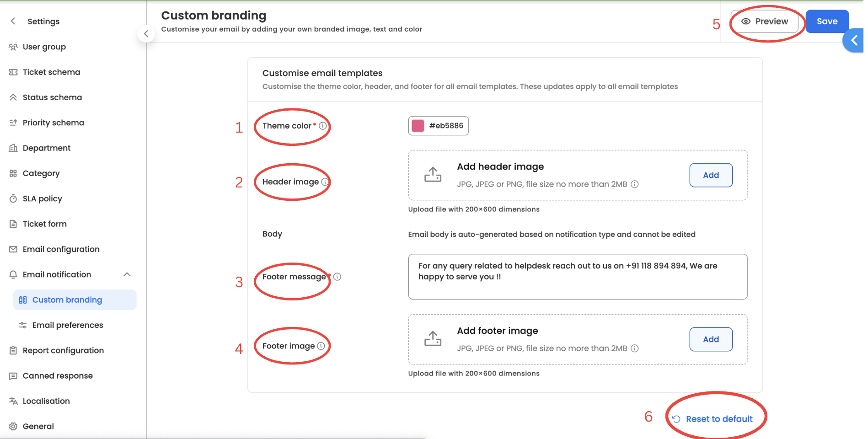Click the 'Add header image' heading text
Screen dimensions: 868x439
[x=500, y=167]
